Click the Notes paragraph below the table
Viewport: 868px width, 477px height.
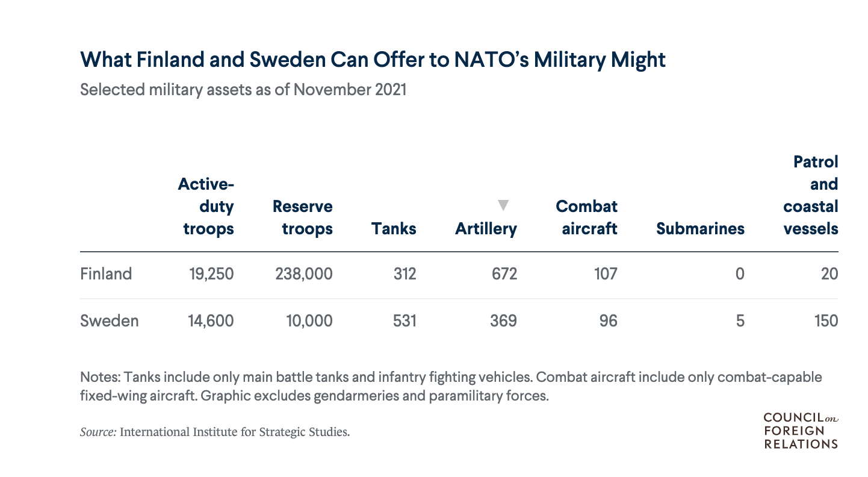click(450, 387)
